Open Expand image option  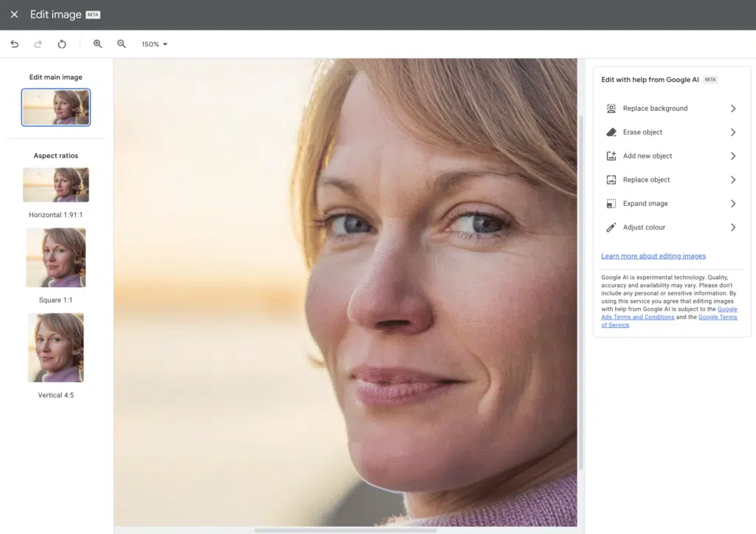(672, 204)
